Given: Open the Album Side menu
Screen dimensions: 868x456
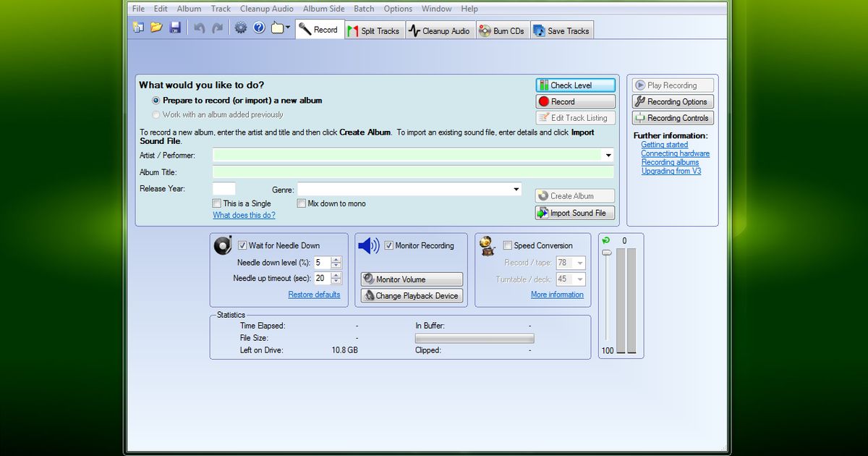Looking at the screenshot, I should pyautogui.click(x=323, y=8).
